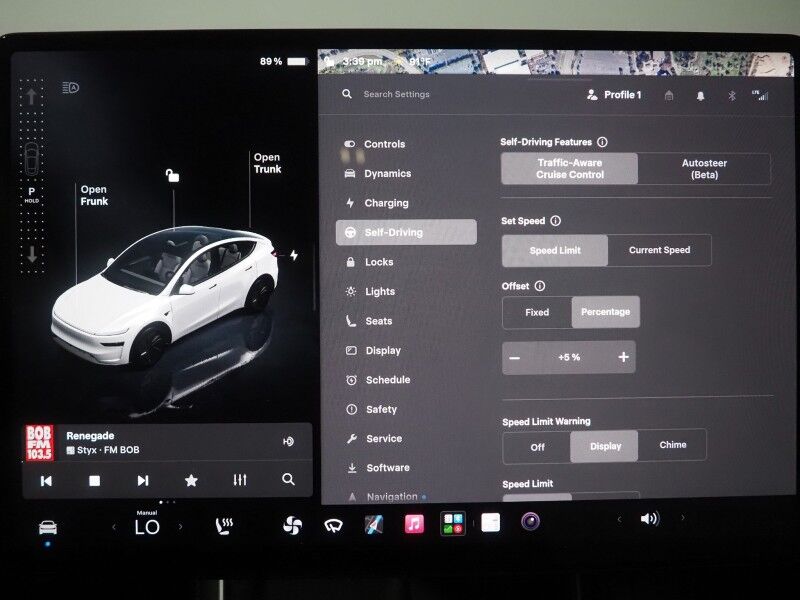
Task: Open the windshield wiper controls
Action: pos(334,525)
